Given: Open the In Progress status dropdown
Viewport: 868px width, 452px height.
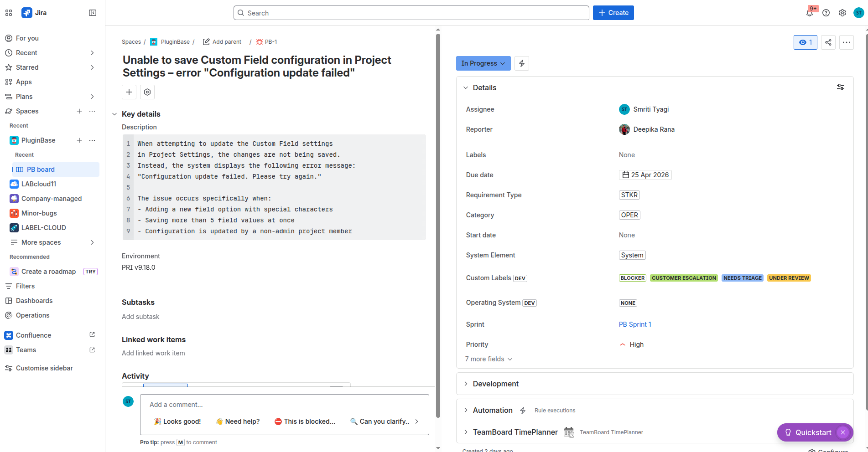Looking at the screenshot, I should pos(483,63).
